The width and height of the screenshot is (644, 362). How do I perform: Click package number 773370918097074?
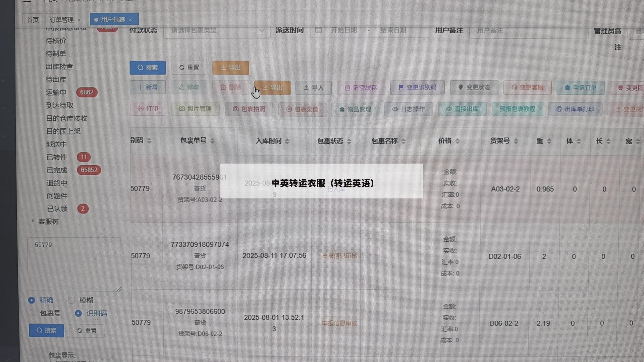click(200, 245)
